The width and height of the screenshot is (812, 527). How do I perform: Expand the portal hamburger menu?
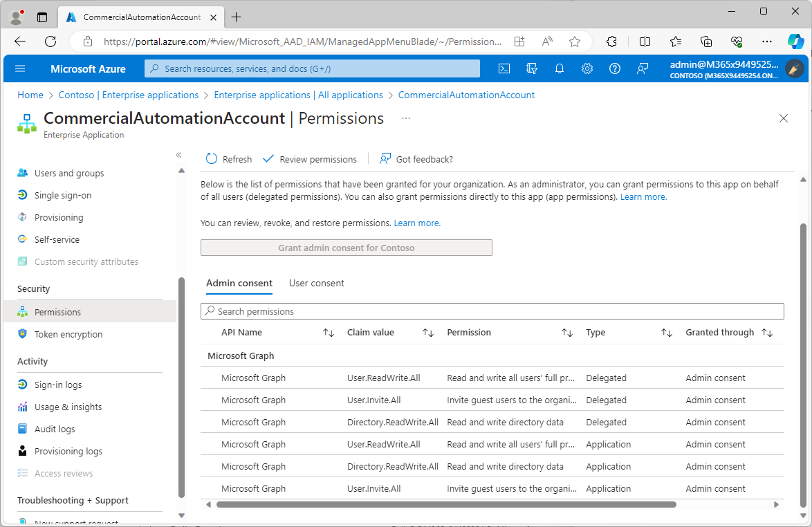(x=19, y=68)
